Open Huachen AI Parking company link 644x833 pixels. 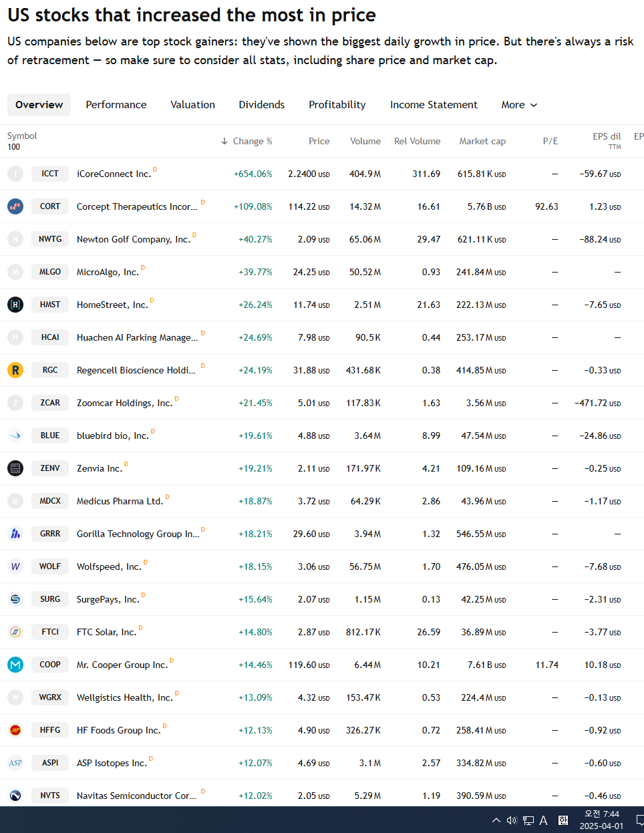(137, 337)
